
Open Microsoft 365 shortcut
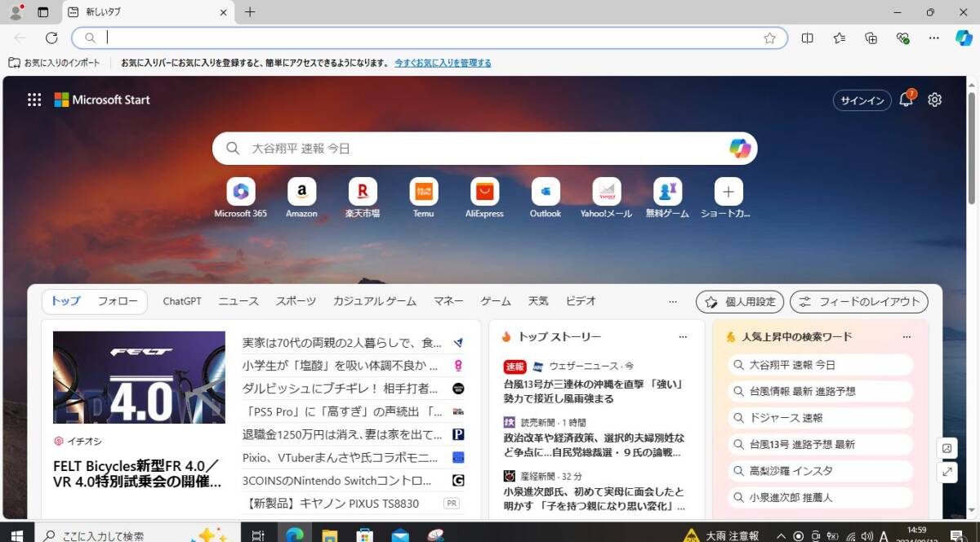pyautogui.click(x=240, y=198)
